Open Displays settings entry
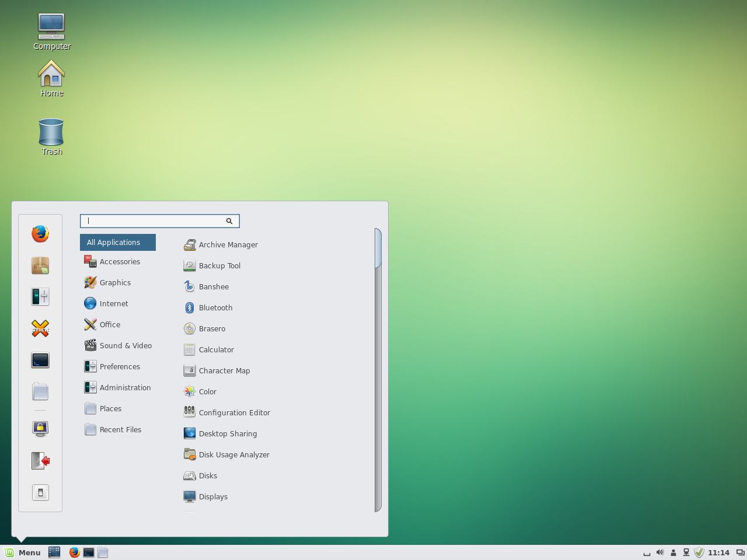The height and width of the screenshot is (560, 747). point(205,497)
